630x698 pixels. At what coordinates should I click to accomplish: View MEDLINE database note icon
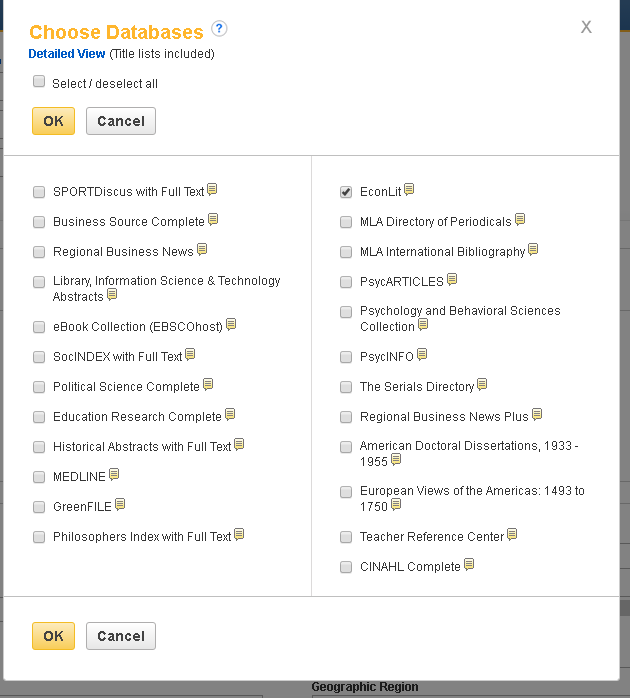click(114, 474)
